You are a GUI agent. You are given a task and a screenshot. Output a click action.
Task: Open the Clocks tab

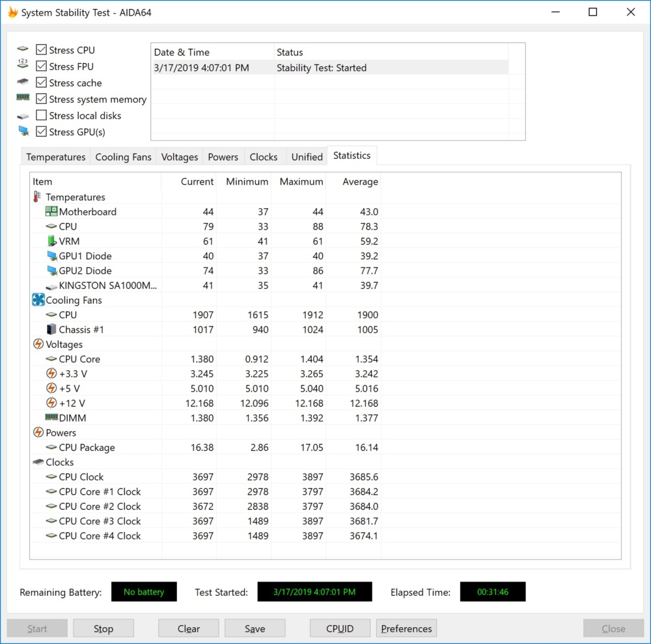point(263,157)
